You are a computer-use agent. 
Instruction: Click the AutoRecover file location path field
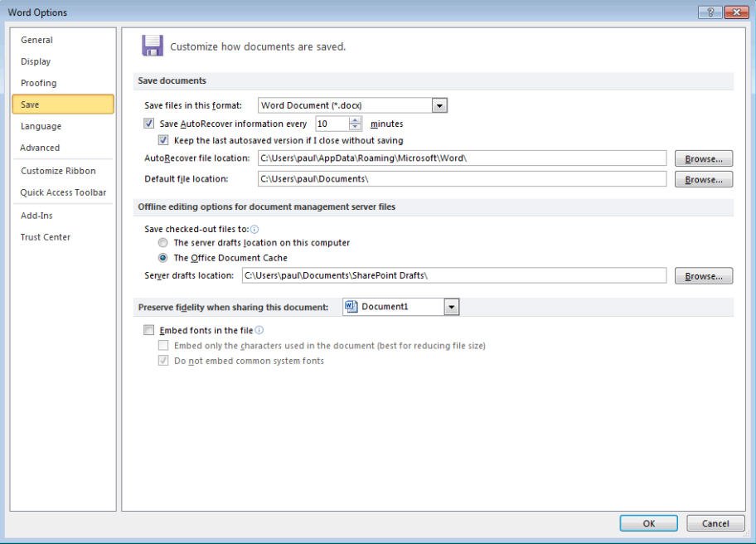pos(462,158)
